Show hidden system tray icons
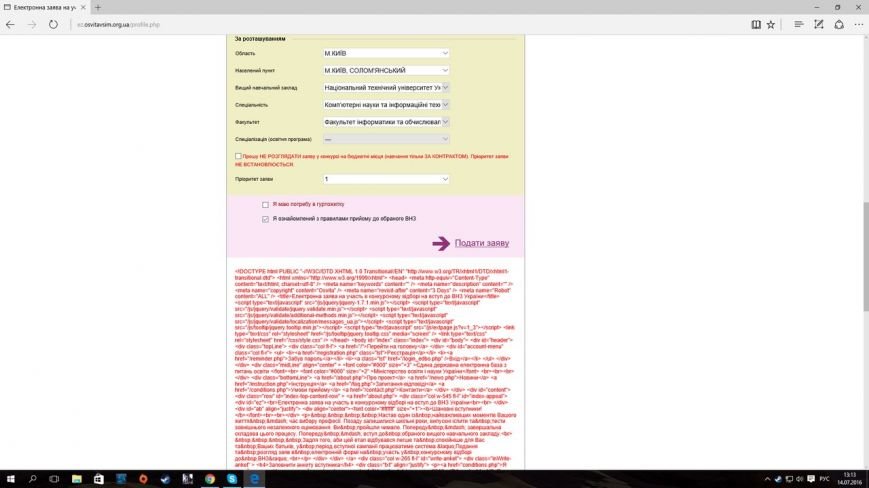 [767, 479]
